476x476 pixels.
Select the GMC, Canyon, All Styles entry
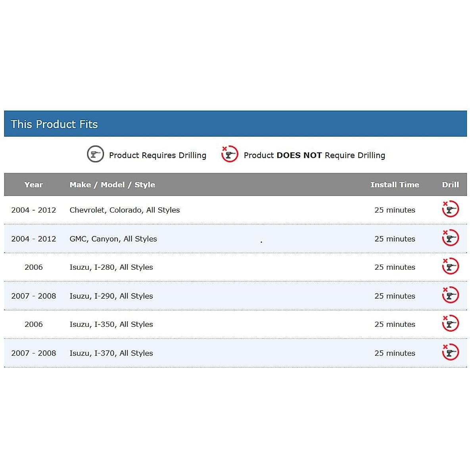[113, 239]
